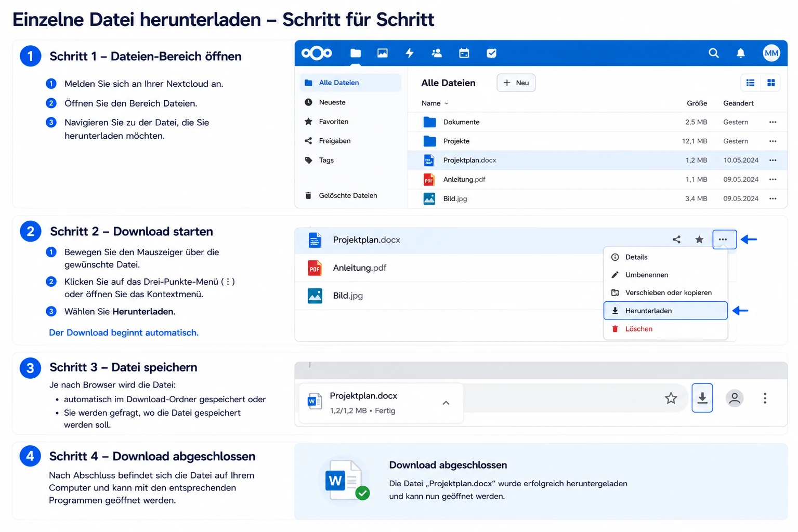Screen dimensions: 798x532
Task: Open the Projekte folder
Action: (x=456, y=141)
